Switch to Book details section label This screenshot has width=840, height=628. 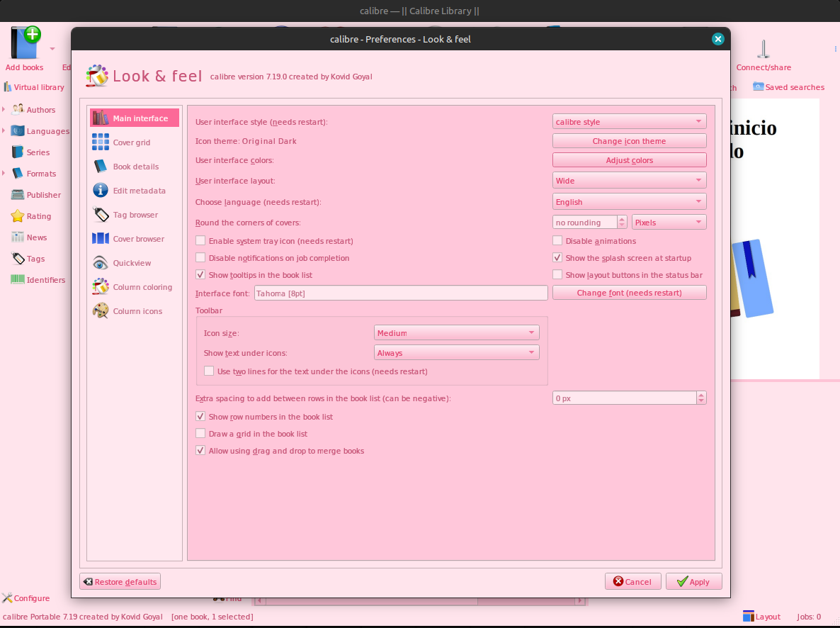point(136,167)
